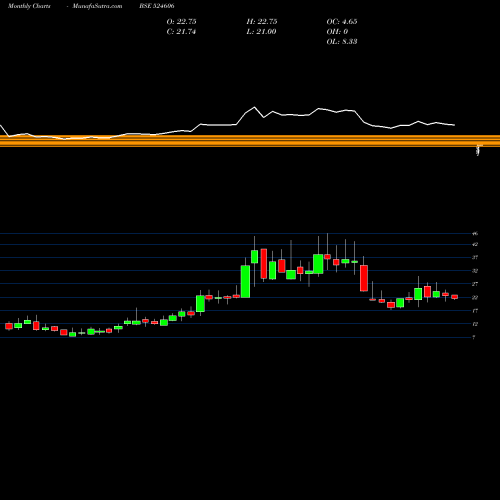Click the 42 price axis label
Image resolution: width=500 pixels, height=500 pixels.
click(475, 244)
